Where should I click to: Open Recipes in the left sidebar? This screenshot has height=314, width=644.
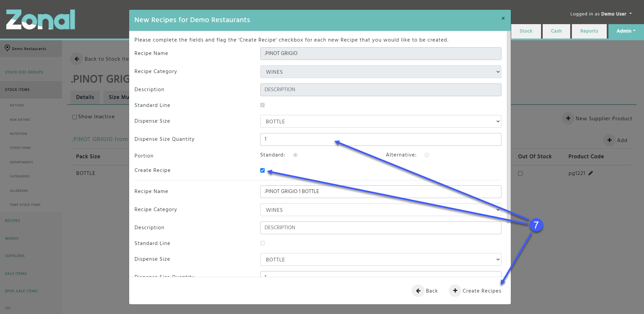[12, 221]
